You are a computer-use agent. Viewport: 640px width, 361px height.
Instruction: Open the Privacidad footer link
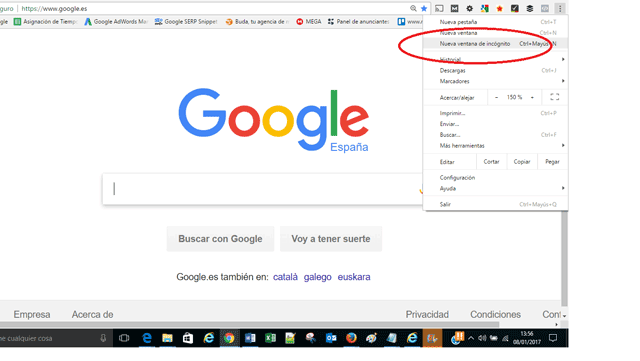427,314
